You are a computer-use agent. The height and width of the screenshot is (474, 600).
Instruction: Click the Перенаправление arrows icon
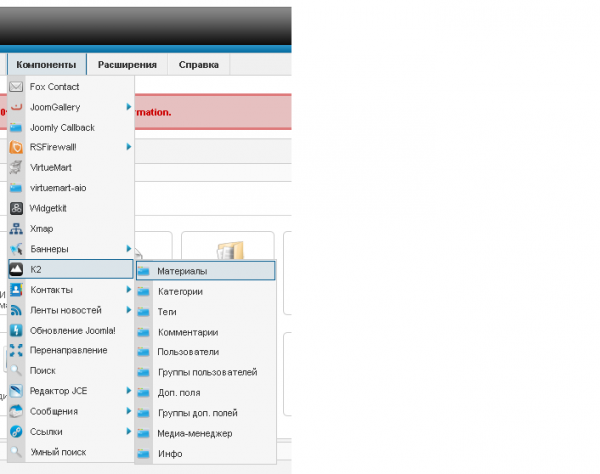[x=16, y=350]
